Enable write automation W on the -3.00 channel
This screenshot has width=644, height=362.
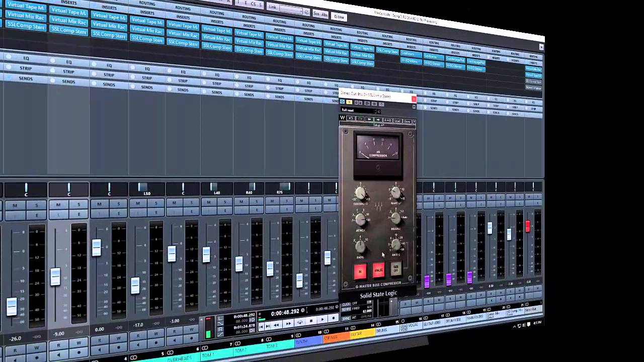tap(191, 329)
